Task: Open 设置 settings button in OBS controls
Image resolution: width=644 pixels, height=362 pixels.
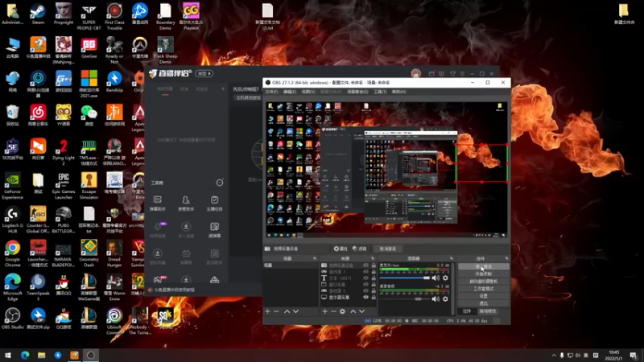Action: tap(484, 296)
